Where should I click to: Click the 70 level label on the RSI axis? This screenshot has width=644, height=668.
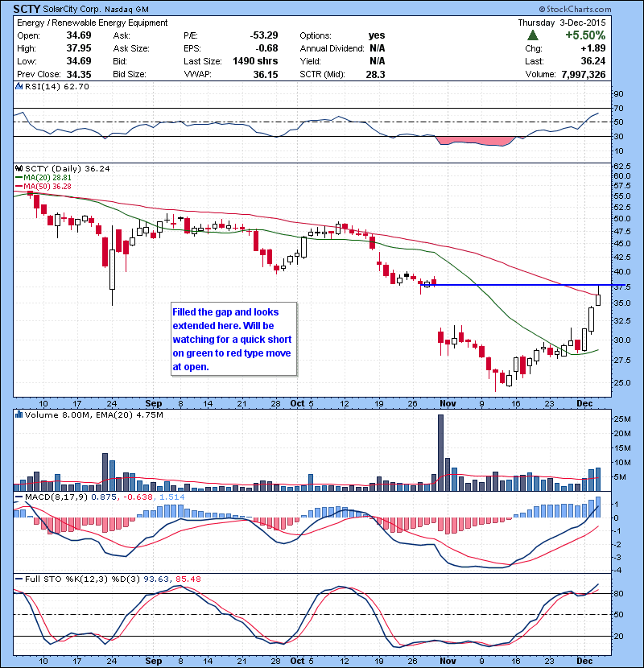point(618,108)
